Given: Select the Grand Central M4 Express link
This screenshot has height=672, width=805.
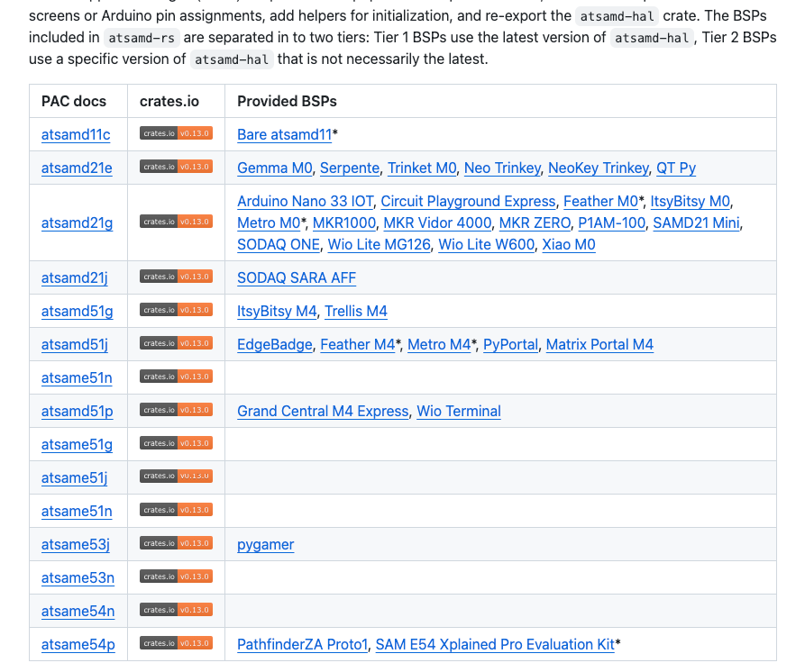Looking at the screenshot, I should tap(323, 411).
